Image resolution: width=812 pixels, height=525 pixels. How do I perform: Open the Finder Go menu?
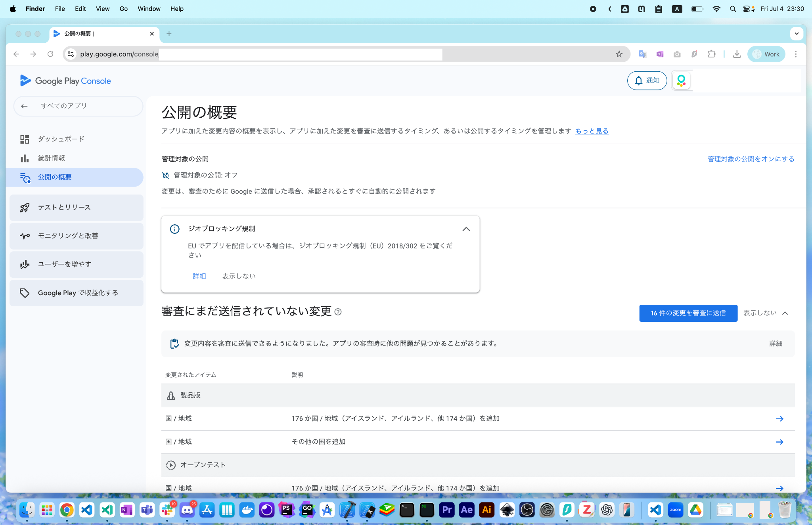point(123,9)
